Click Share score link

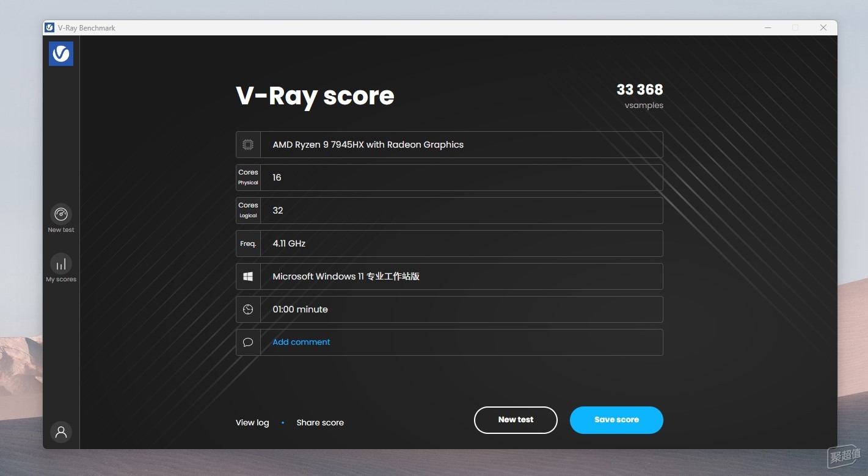320,422
